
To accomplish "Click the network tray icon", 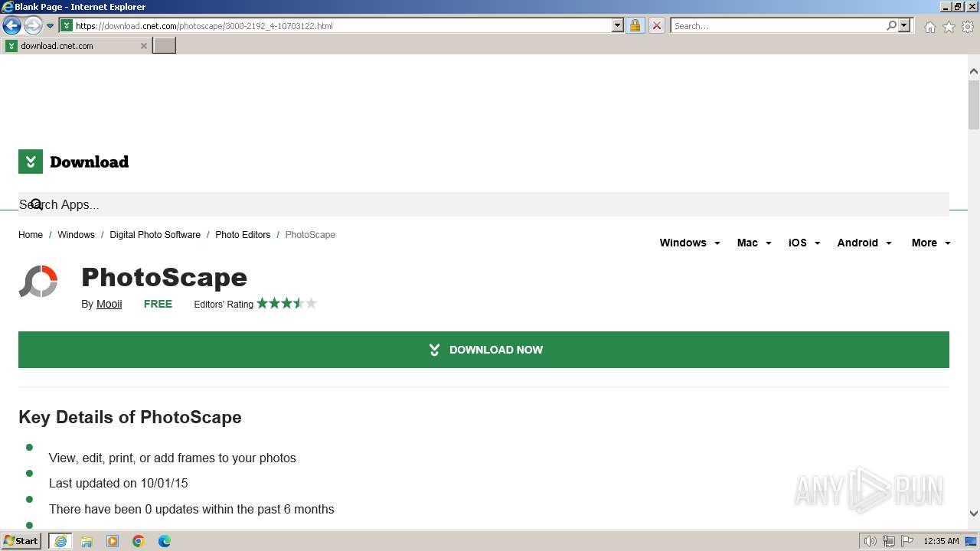I will (889, 541).
